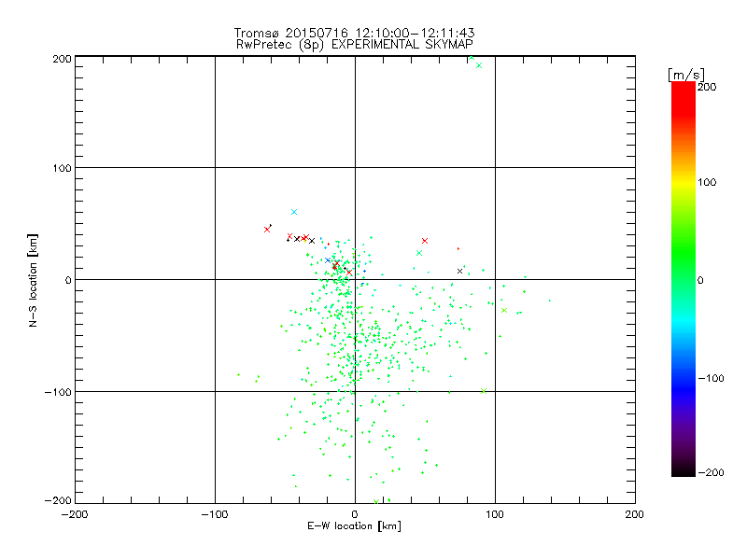
Task: Click the N-S location axis label
Action: pyautogui.click(x=34, y=279)
